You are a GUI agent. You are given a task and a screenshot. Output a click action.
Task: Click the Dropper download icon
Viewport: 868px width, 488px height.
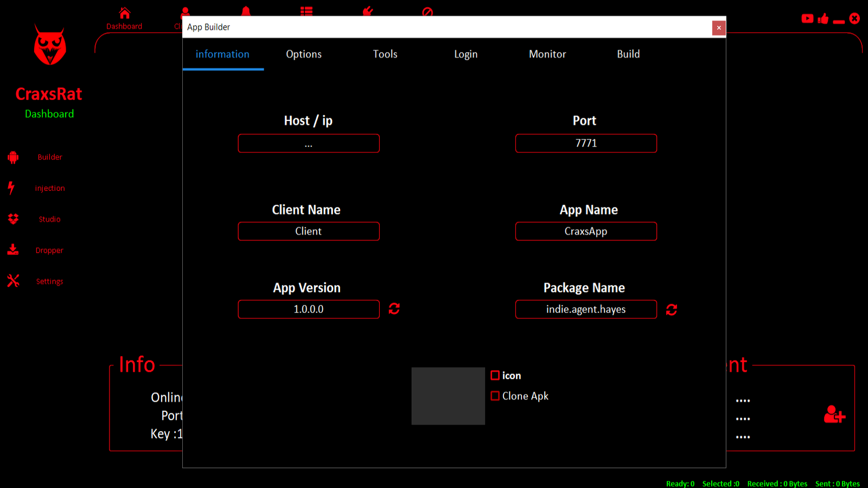[x=13, y=249]
